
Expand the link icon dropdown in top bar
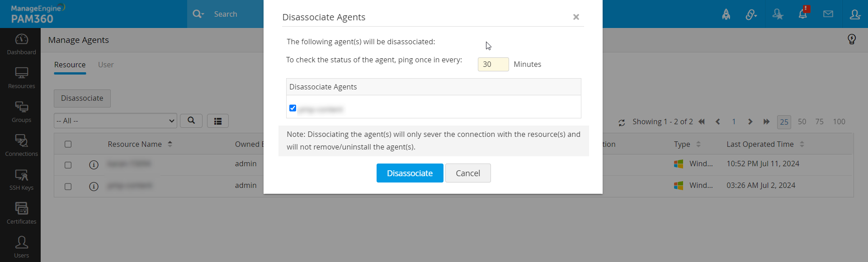[751, 14]
